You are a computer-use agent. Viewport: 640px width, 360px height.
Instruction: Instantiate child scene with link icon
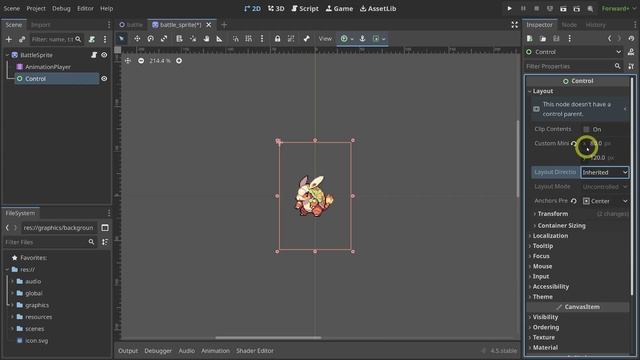click(x=22, y=39)
